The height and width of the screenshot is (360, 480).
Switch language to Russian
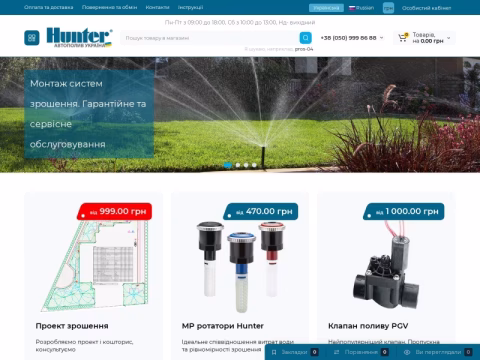click(x=361, y=8)
